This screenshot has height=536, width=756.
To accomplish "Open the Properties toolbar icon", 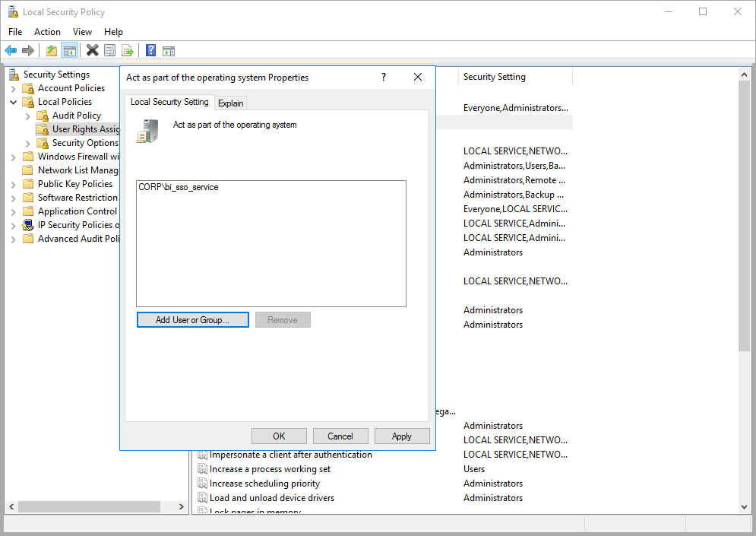I will pyautogui.click(x=109, y=50).
